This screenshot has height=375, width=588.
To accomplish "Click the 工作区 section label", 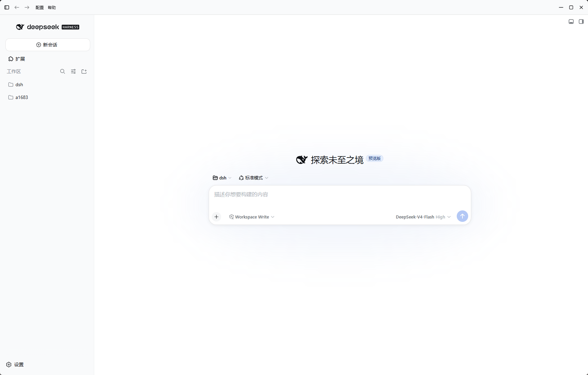I will click(x=14, y=71).
